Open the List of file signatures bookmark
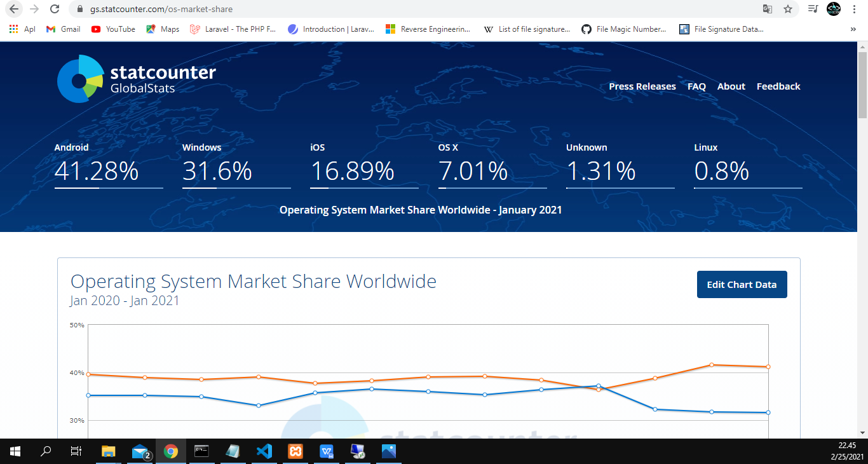Viewport: 868px width, 464px height. 527,29
